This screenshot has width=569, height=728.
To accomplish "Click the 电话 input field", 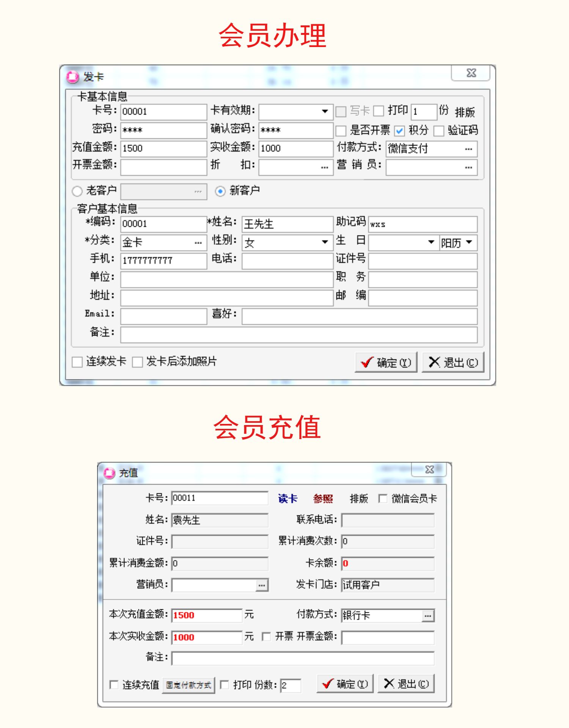I will (x=288, y=261).
